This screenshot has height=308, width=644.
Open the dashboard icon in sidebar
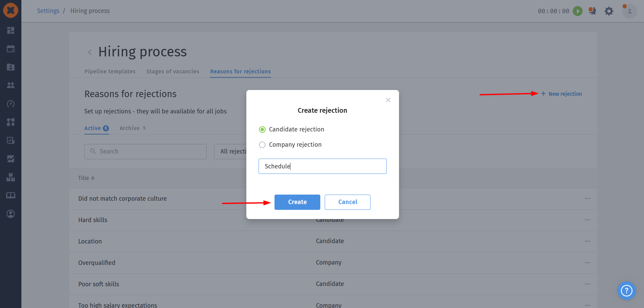[11, 31]
